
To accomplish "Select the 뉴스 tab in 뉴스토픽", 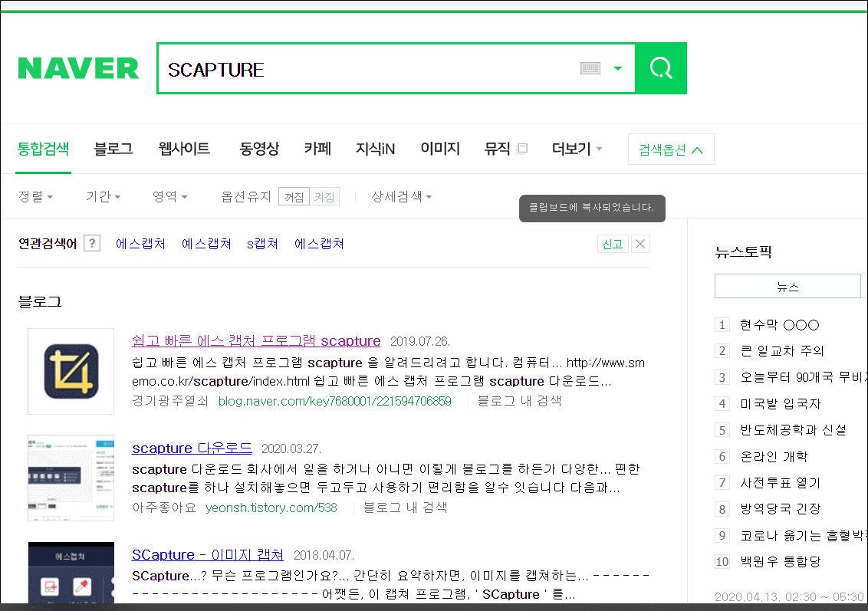I will coord(787,286).
